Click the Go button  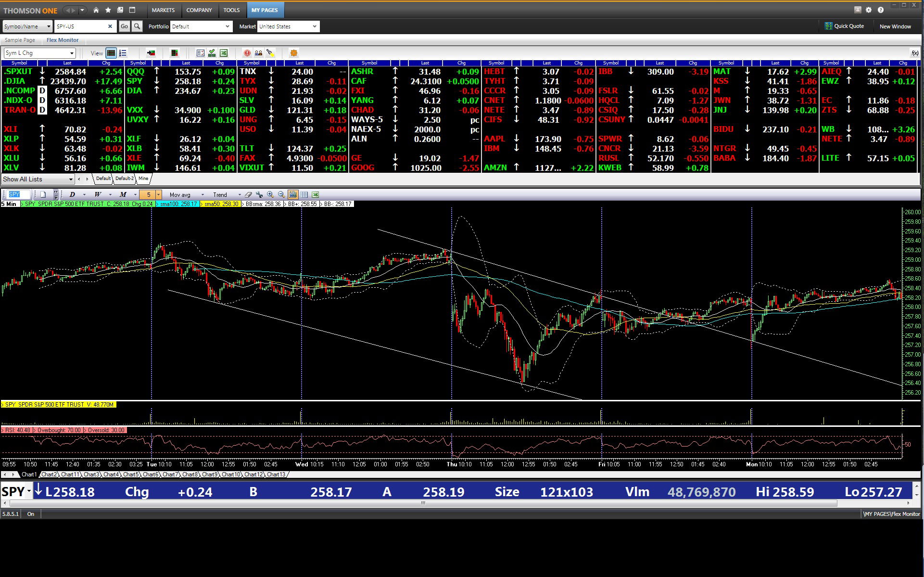(124, 26)
